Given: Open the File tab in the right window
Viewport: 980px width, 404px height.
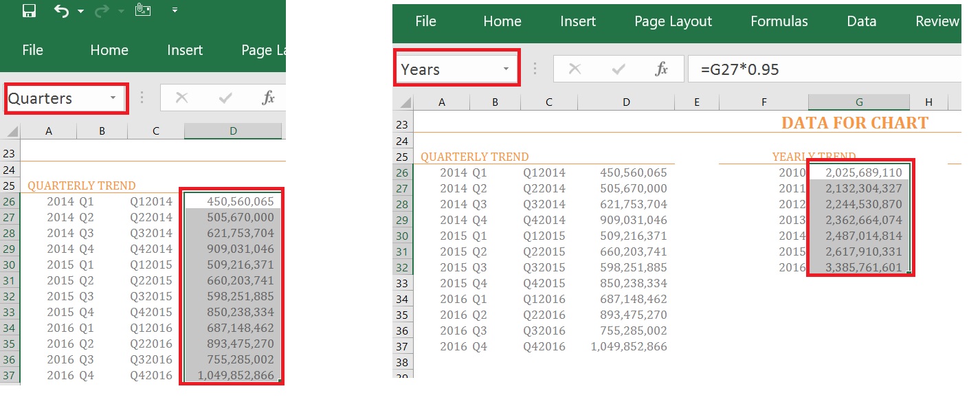Looking at the screenshot, I should (x=426, y=21).
